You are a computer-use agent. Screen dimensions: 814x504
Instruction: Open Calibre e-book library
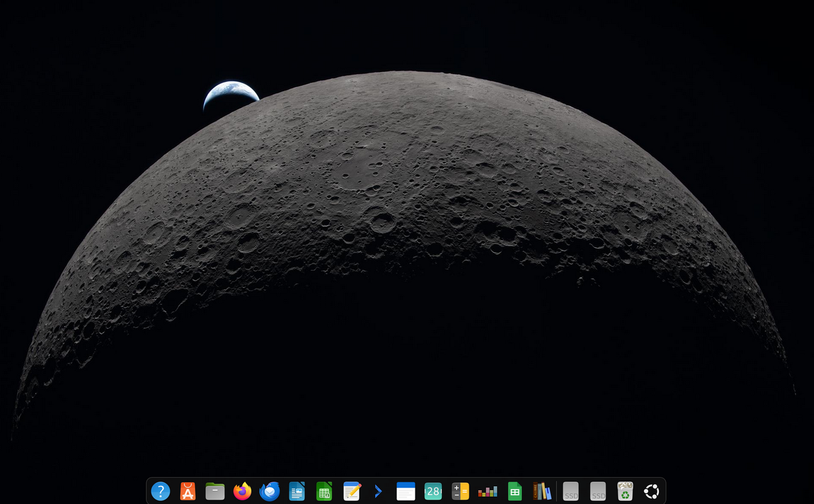[x=542, y=491]
